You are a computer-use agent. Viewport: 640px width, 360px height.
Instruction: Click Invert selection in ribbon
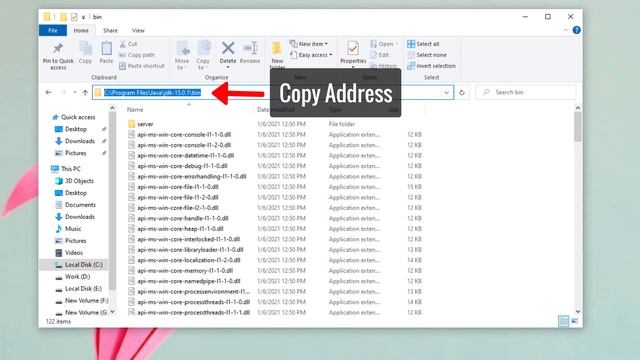(x=431, y=66)
